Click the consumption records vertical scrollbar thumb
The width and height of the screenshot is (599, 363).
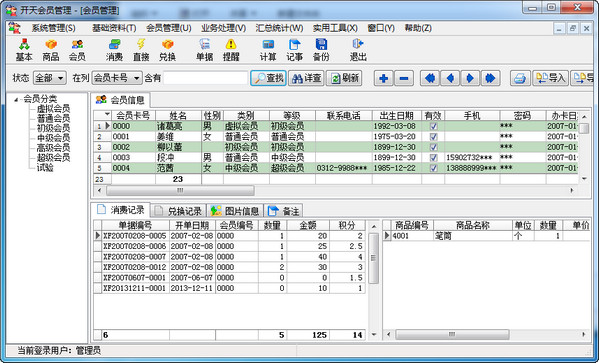click(374, 258)
